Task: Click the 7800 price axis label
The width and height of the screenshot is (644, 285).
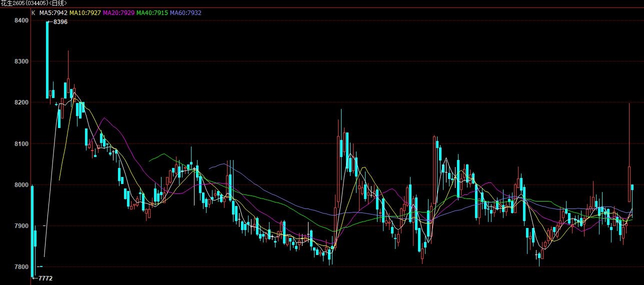Action: (x=21, y=267)
